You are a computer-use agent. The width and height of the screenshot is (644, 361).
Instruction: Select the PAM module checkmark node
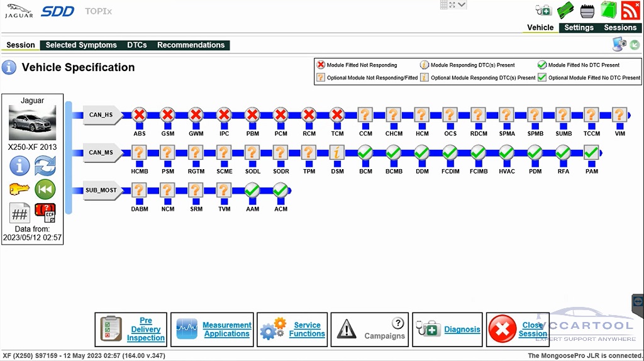[591, 152]
